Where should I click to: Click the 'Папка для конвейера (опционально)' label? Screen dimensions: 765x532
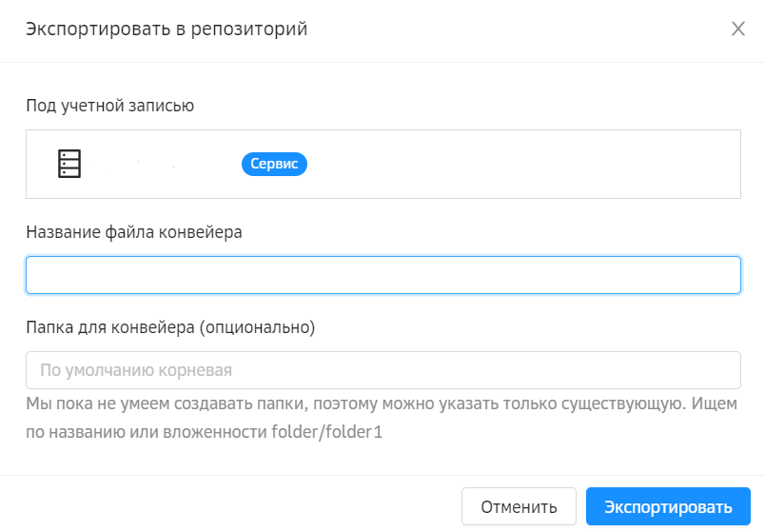[x=169, y=326]
